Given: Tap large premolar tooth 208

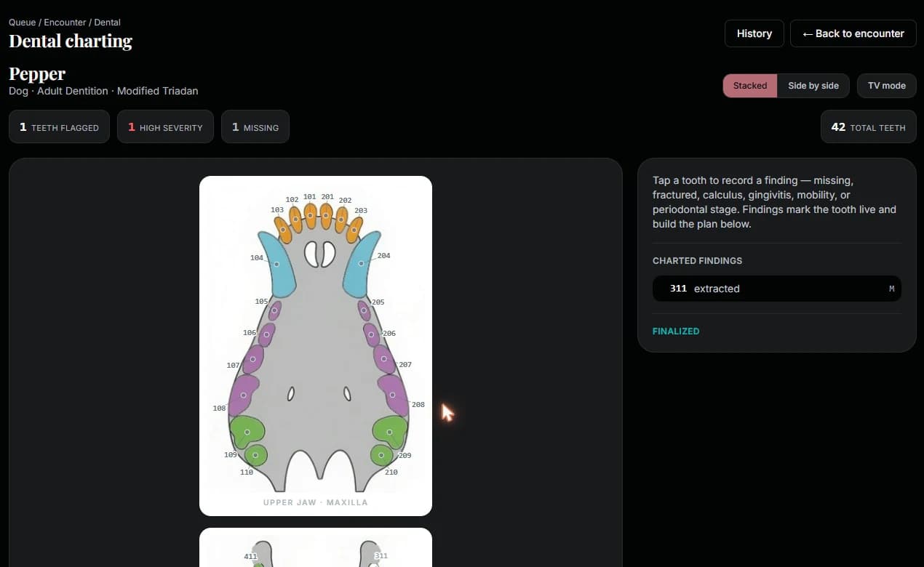Looking at the screenshot, I should (x=393, y=395).
